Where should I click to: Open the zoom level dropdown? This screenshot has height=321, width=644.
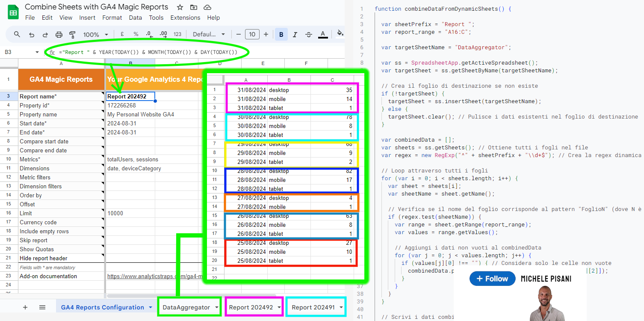tap(95, 34)
